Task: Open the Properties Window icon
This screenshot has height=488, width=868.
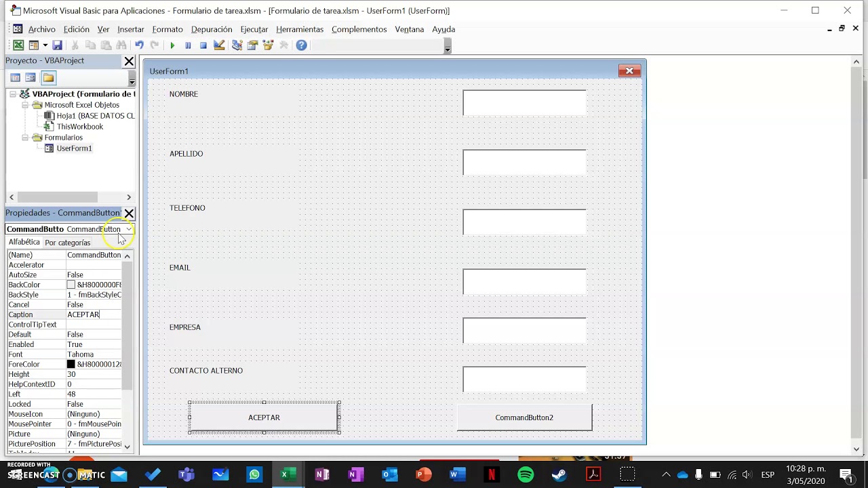Action: point(252,45)
